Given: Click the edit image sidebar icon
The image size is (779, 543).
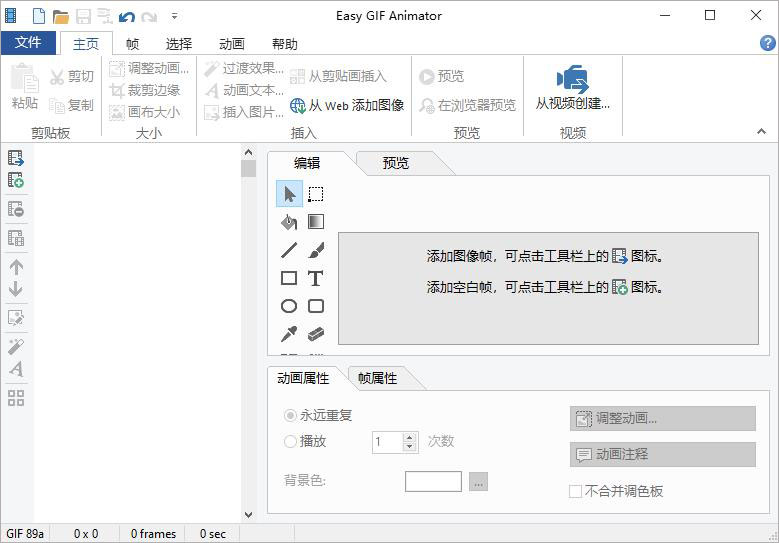Looking at the screenshot, I should click(16, 318).
